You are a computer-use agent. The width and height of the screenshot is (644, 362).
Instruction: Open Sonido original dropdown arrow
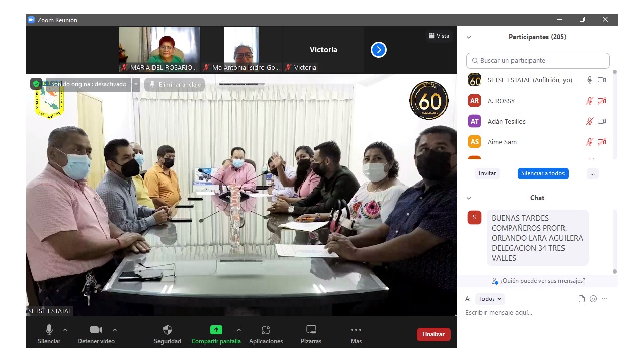tap(136, 84)
